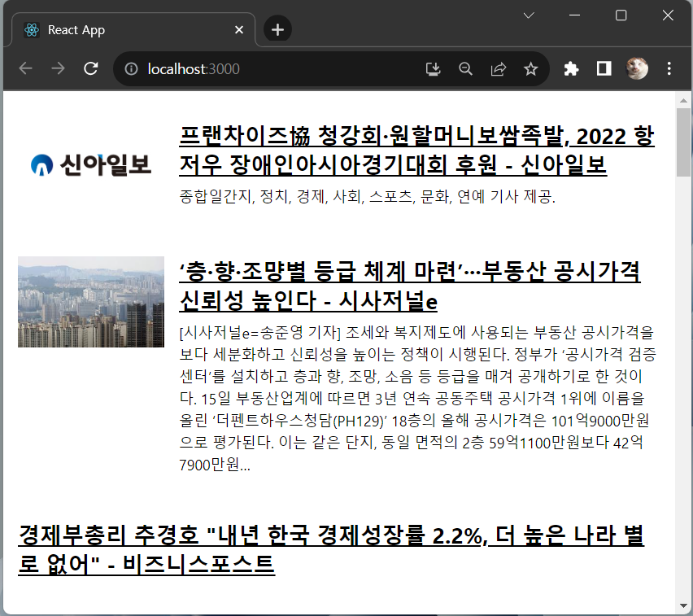Reload the localhost page
693x616 pixels.
click(90, 68)
